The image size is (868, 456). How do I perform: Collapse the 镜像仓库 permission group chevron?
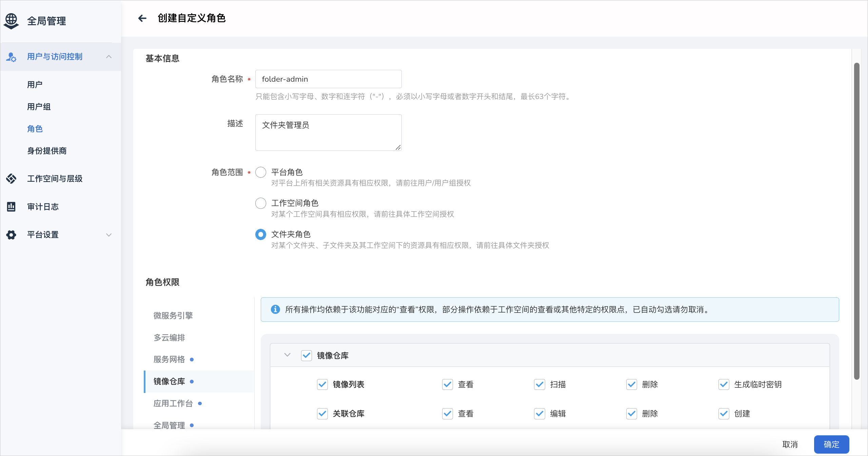(287, 355)
